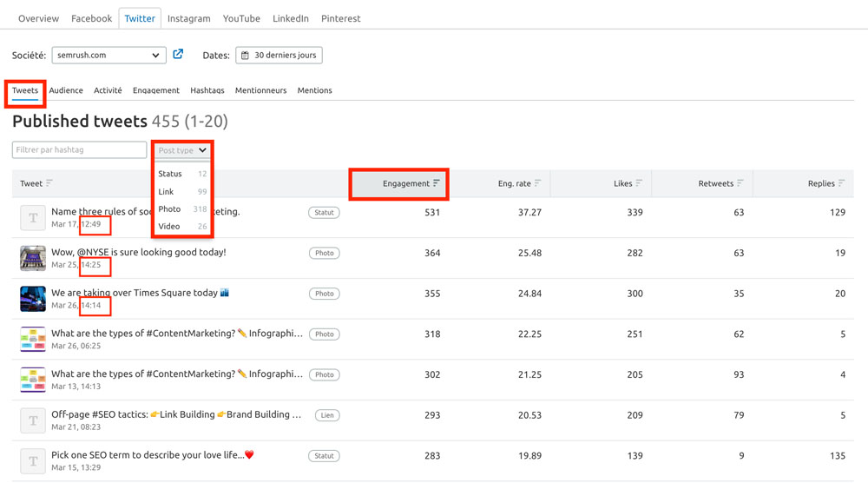Open NYSE tweet photo thumbnail

click(x=33, y=258)
